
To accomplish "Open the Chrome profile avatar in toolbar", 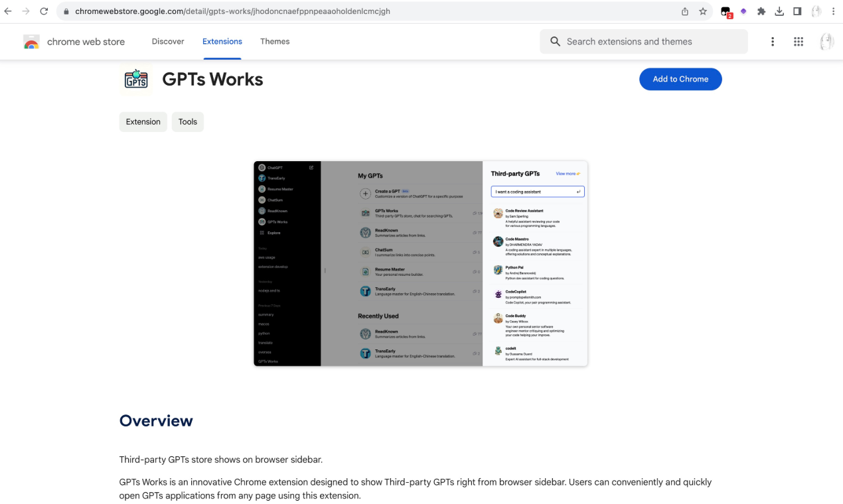I will coord(816,11).
